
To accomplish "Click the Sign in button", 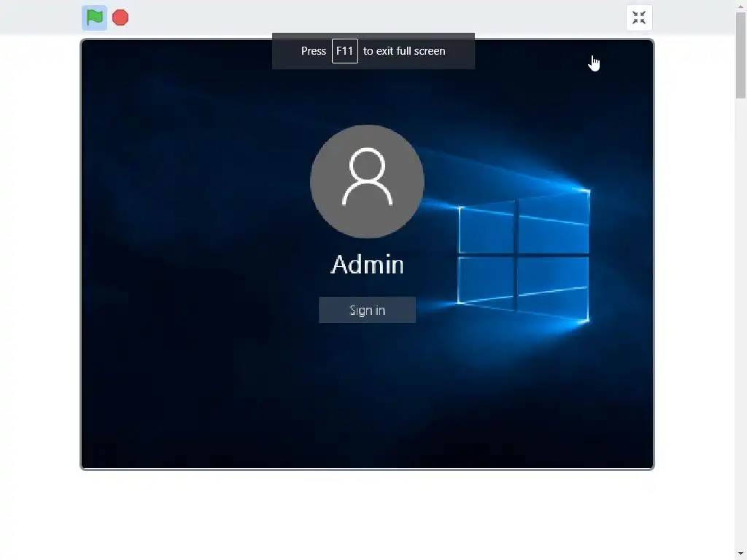I will 368,310.
